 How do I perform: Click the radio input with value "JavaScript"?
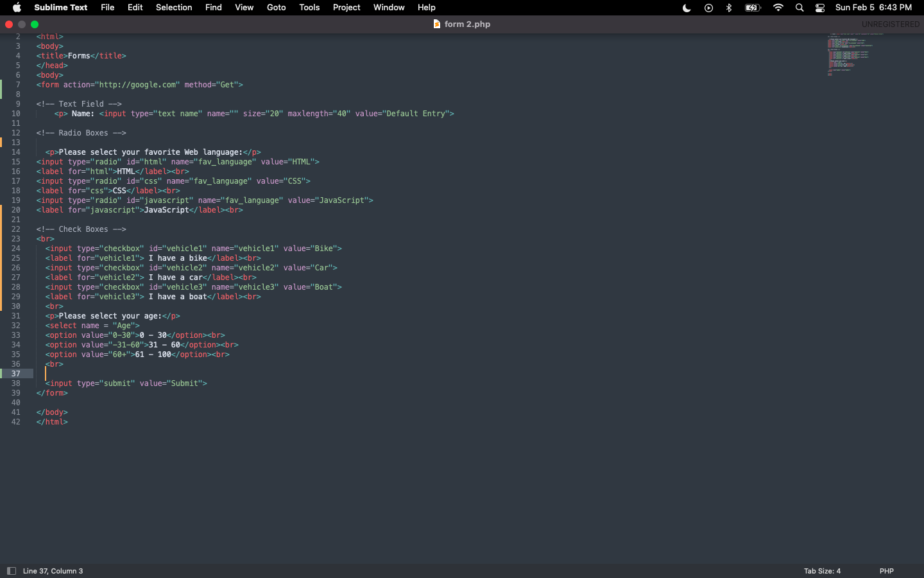click(x=205, y=200)
